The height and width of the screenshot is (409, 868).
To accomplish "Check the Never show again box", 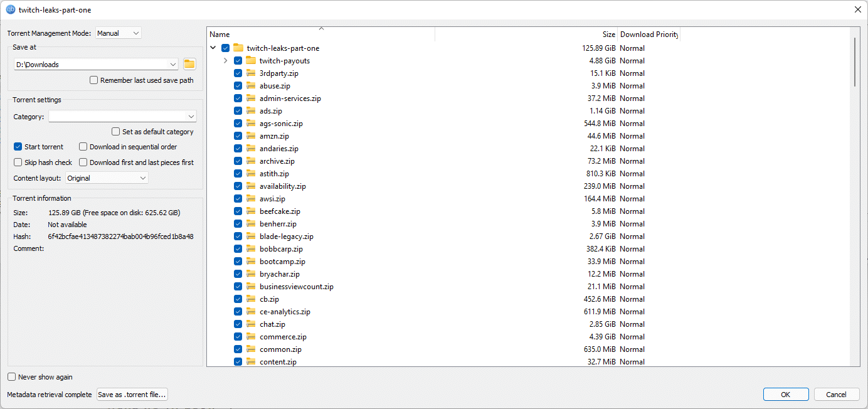I will click(12, 377).
